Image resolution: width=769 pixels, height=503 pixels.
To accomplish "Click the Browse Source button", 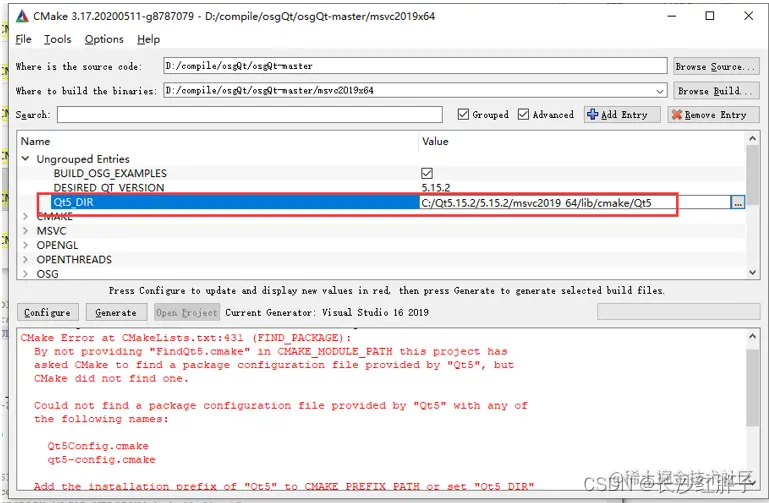I will click(716, 66).
